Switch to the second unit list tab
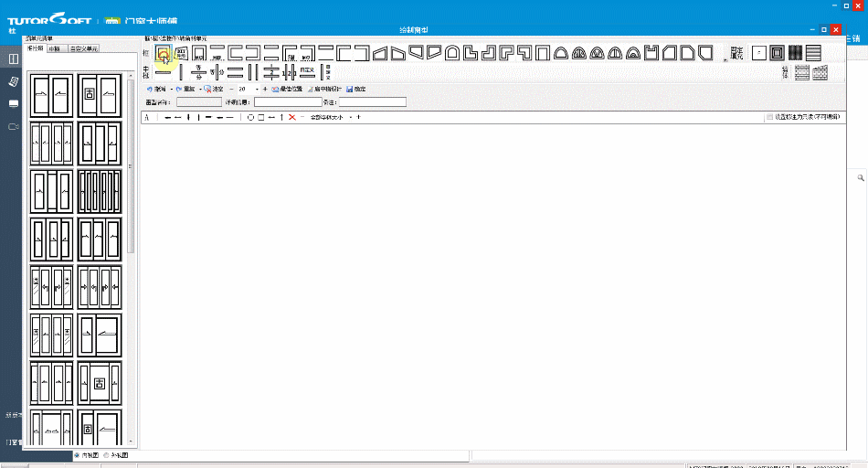The height and width of the screenshot is (468, 868). (57, 48)
